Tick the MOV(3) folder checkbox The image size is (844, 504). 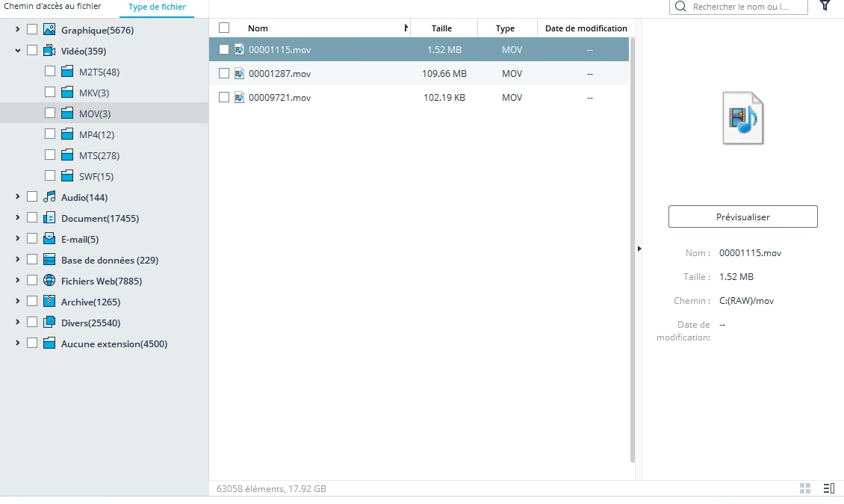point(50,113)
